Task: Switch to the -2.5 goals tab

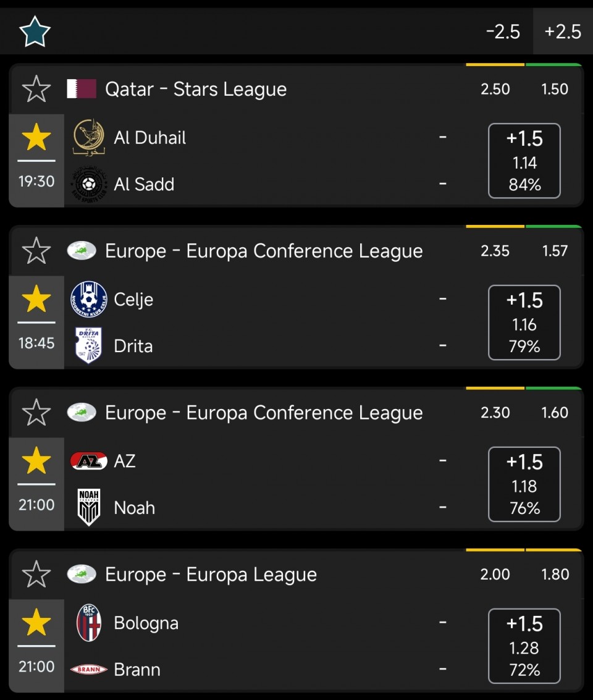Action: pyautogui.click(x=503, y=32)
